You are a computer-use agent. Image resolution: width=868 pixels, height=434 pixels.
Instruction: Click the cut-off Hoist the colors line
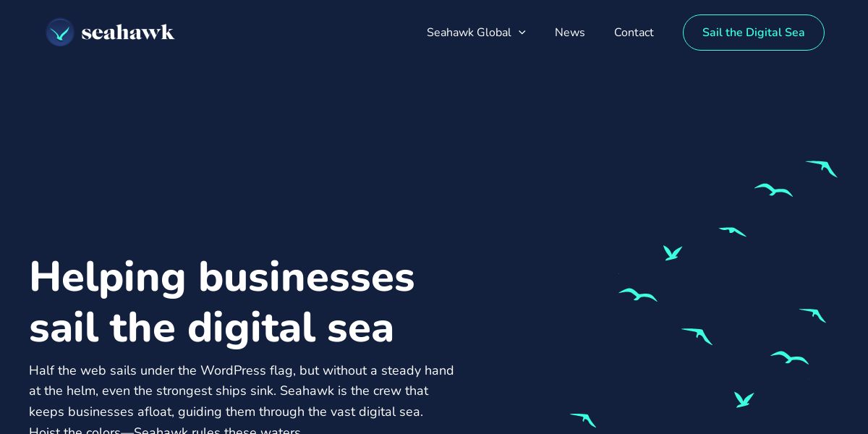[165, 430]
